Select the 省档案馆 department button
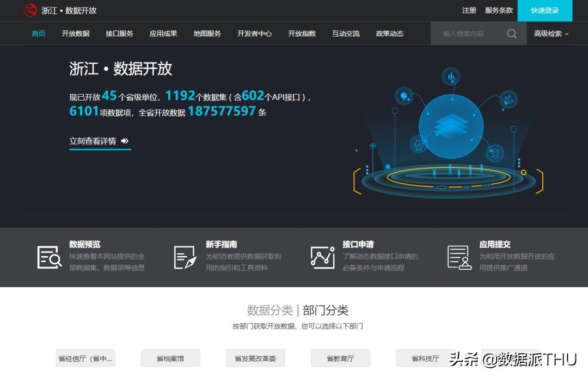Screen dimensions: 588x378 (x=170, y=358)
